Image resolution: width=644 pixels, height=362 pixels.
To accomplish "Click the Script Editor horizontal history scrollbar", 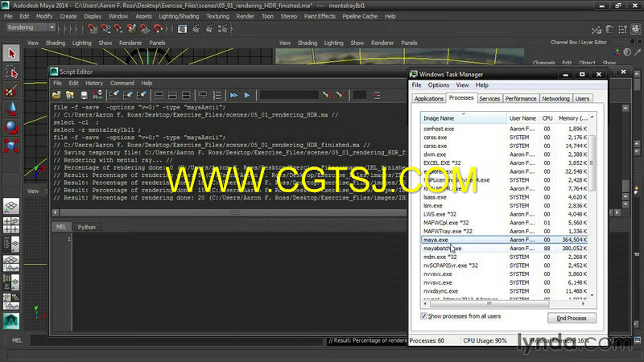I will [234, 212].
